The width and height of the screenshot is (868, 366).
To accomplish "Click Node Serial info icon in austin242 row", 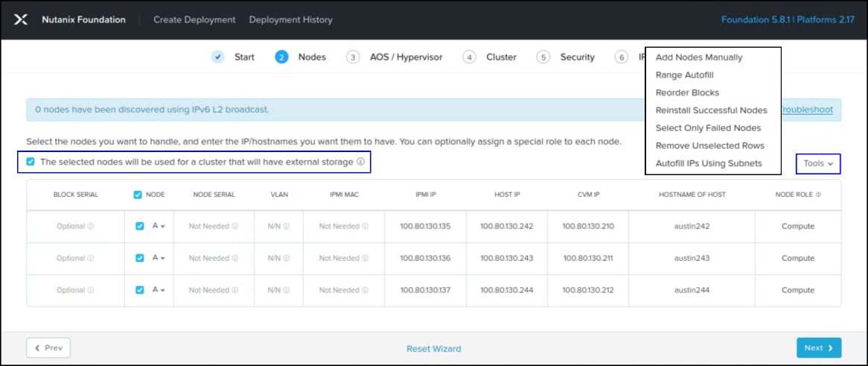I will 234,227.
